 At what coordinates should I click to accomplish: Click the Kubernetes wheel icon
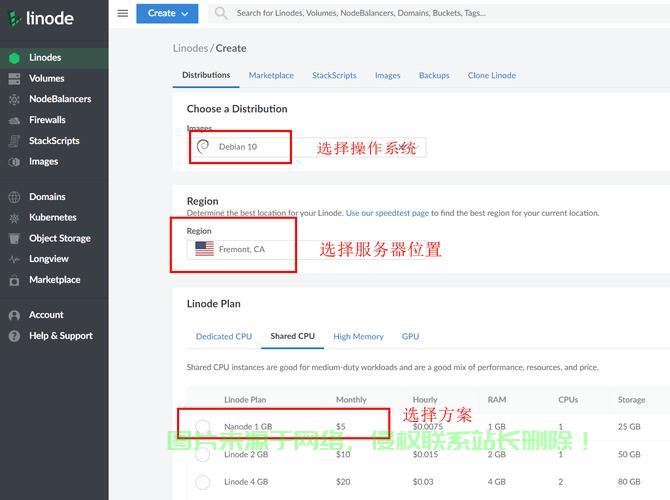14,218
